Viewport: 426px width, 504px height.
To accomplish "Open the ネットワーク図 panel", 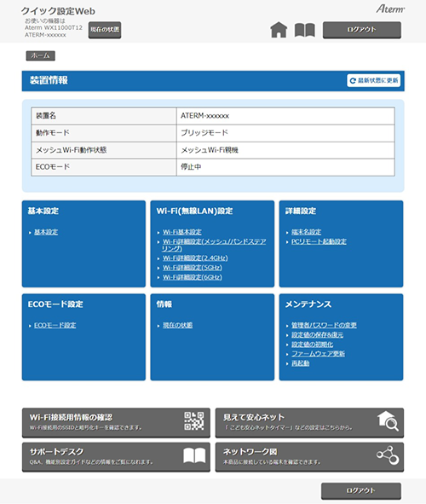I will coord(309,457).
